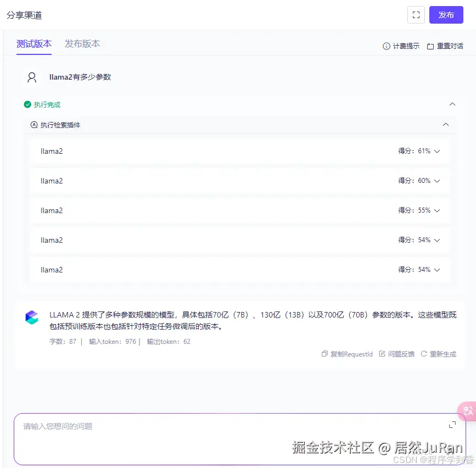Screen dimensions: 476x468
Task: Click the user message llama2有多少参数
Action: pos(80,77)
